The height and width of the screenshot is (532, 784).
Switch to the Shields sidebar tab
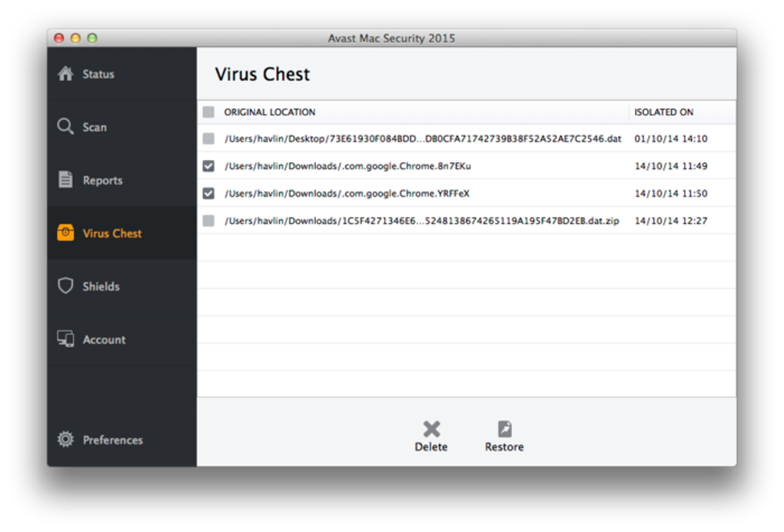[x=101, y=287]
